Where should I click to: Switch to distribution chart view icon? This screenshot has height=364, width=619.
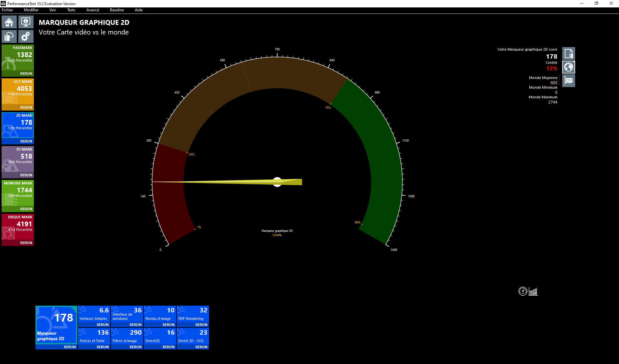click(533, 291)
